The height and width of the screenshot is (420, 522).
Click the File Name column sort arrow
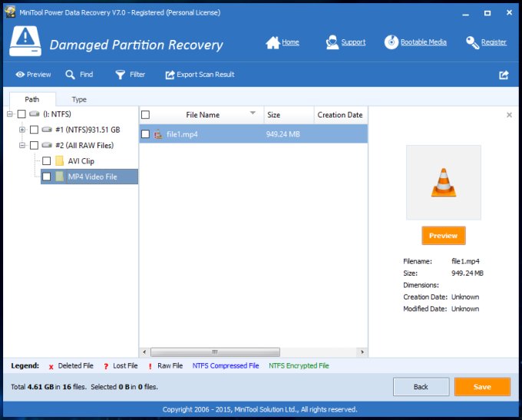pos(253,114)
